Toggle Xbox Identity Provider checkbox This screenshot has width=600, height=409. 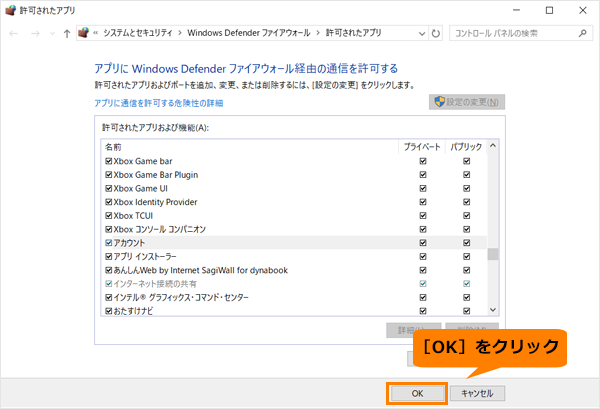point(109,202)
